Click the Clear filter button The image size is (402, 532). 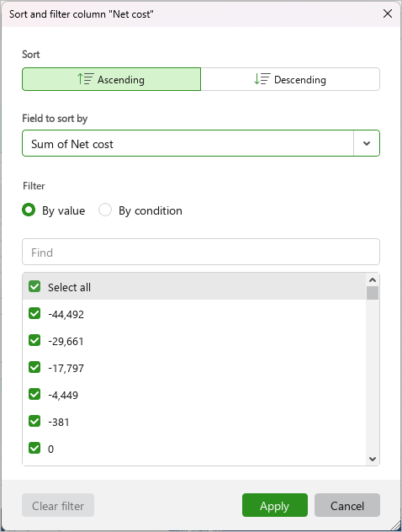coord(58,506)
